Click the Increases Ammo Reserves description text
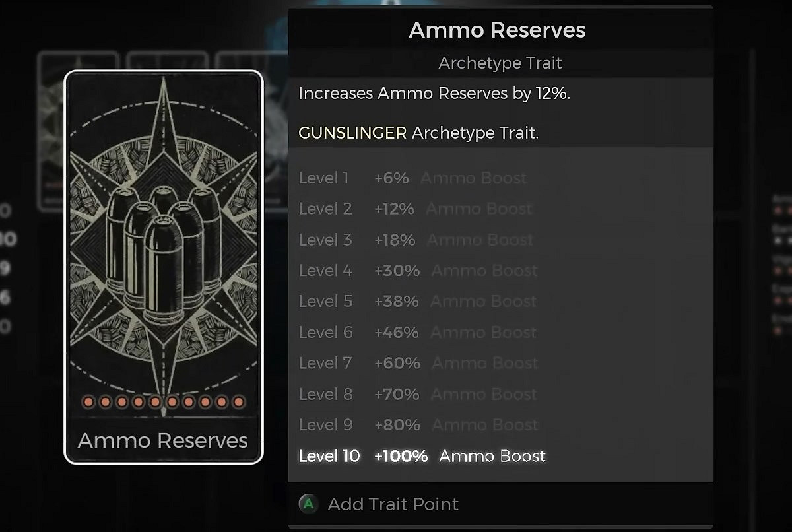The image size is (792, 532). [x=434, y=94]
